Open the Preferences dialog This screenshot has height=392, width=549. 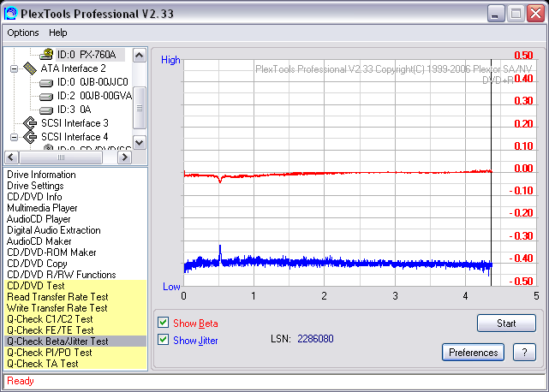pos(473,352)
